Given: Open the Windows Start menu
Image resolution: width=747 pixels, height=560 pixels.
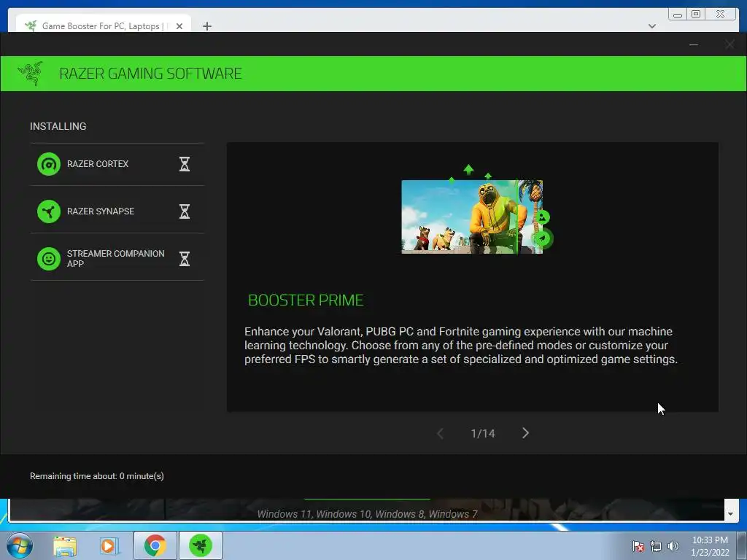Looking at the screenshot, I should (x=19, y=545).
